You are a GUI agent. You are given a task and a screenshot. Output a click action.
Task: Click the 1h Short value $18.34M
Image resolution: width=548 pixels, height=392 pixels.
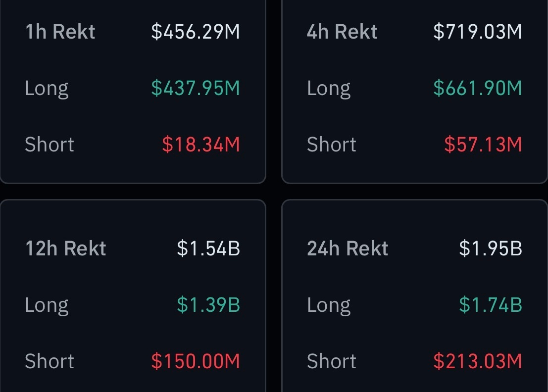pos(201,145)
